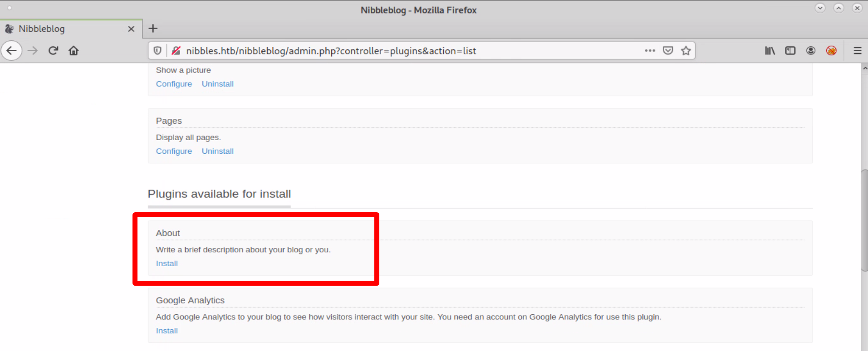Click the insecure connection padlock icon

point(176,51)
